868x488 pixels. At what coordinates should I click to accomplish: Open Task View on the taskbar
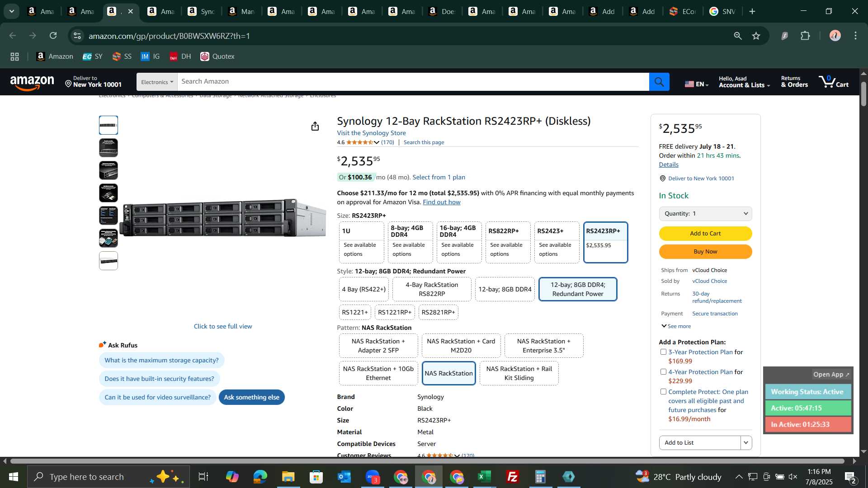pyautogui.click(x=203, y=477)
